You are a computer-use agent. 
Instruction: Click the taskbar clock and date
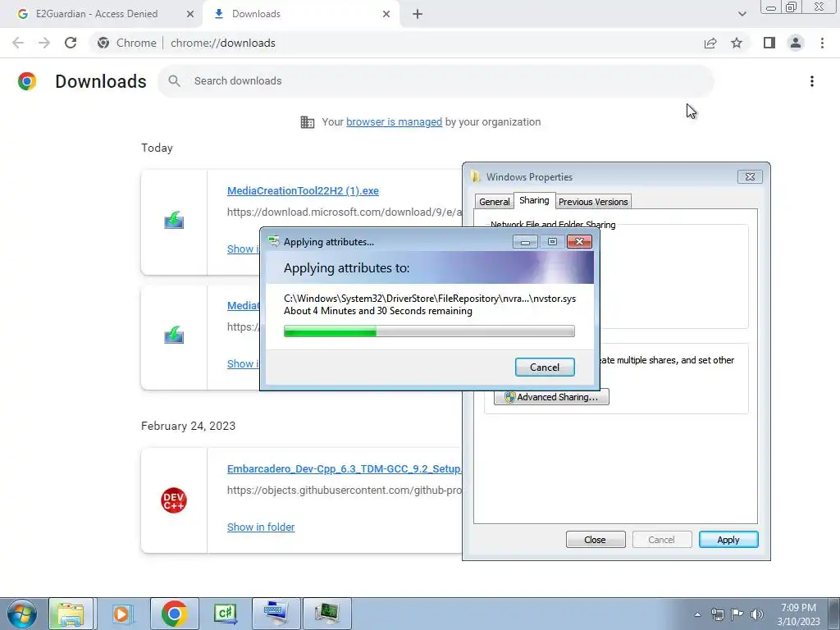pos(798,614)
